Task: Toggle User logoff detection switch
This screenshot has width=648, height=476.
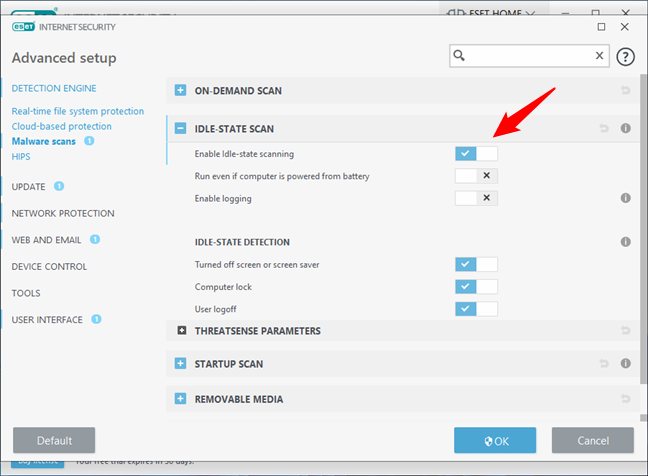Action: (476, 309)
